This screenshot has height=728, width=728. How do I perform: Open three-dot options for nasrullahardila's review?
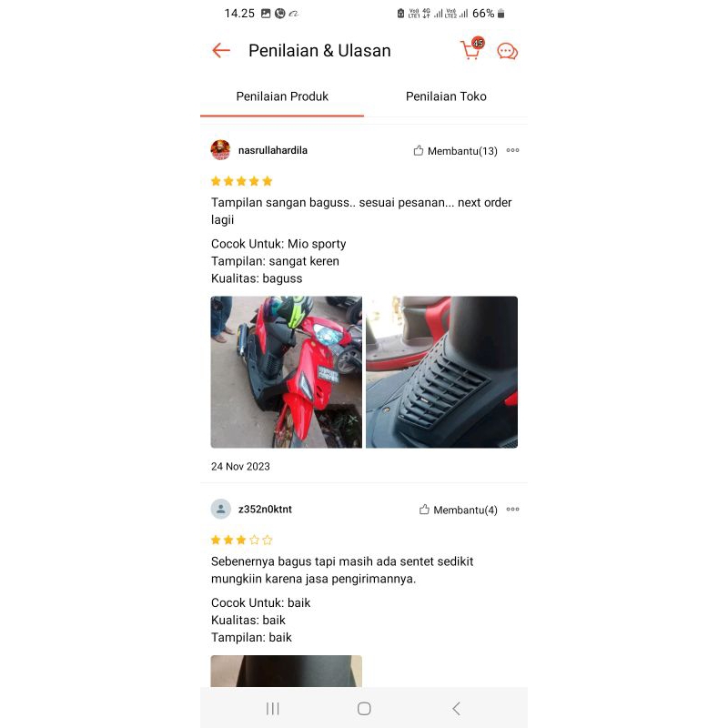point(512,150)
